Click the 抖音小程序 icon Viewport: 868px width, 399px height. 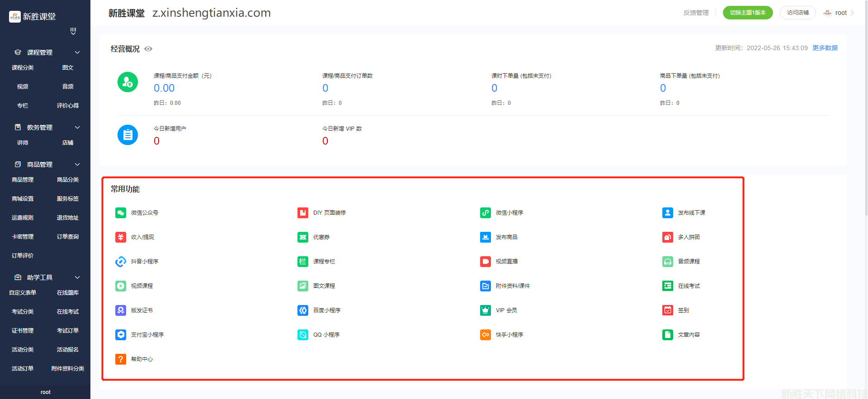(x=121, y=262)
